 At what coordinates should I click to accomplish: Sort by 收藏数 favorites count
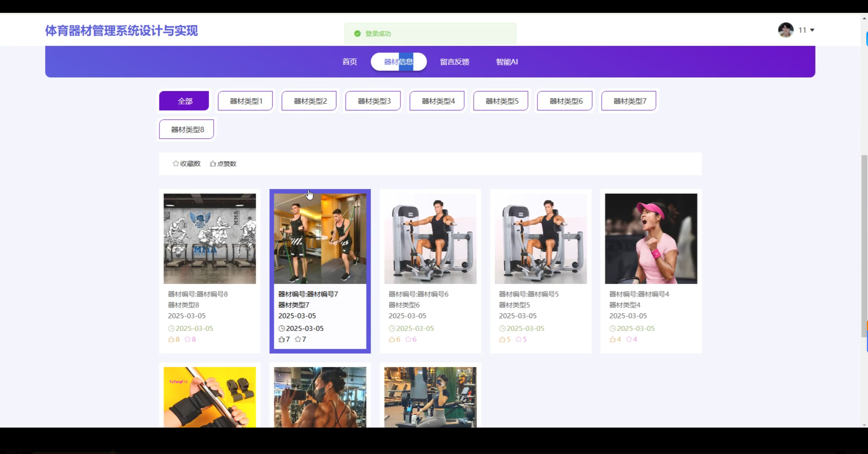tap(186, 164)
